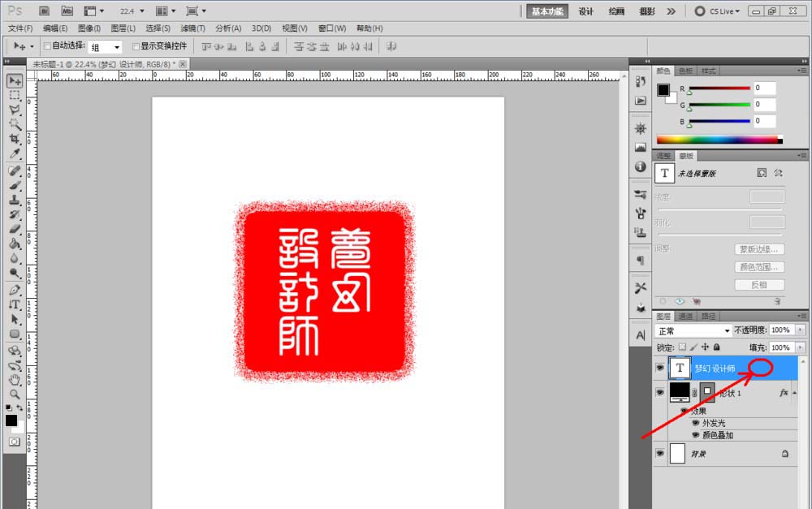This screenshot has width=812, height=509.
Task: Click the 反相 button in the Masks panel
Action: tap(758, 283)
